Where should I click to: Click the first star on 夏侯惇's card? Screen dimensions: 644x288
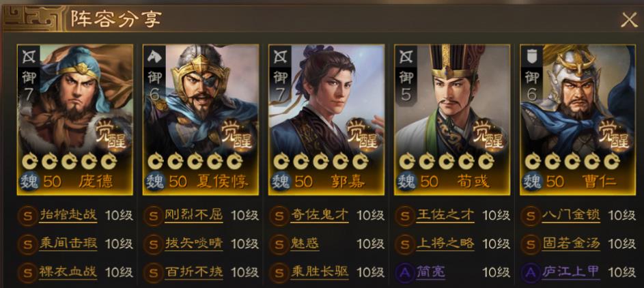click(156, 161)
